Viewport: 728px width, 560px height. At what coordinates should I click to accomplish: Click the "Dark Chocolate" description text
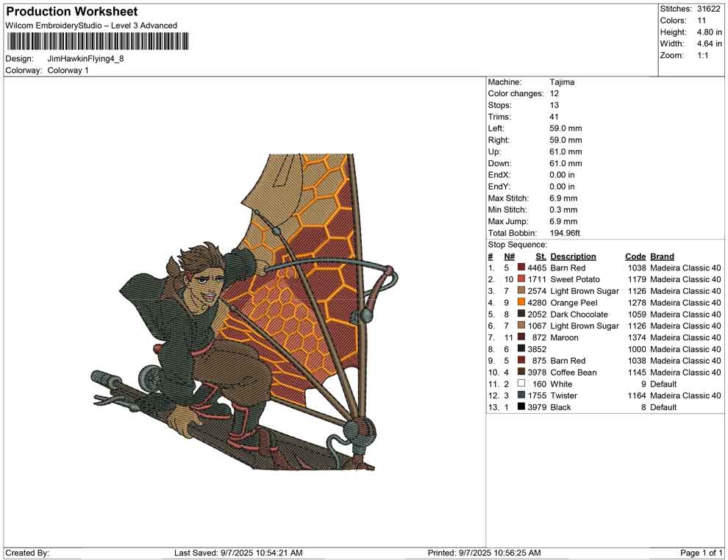(x=579, y=314)
